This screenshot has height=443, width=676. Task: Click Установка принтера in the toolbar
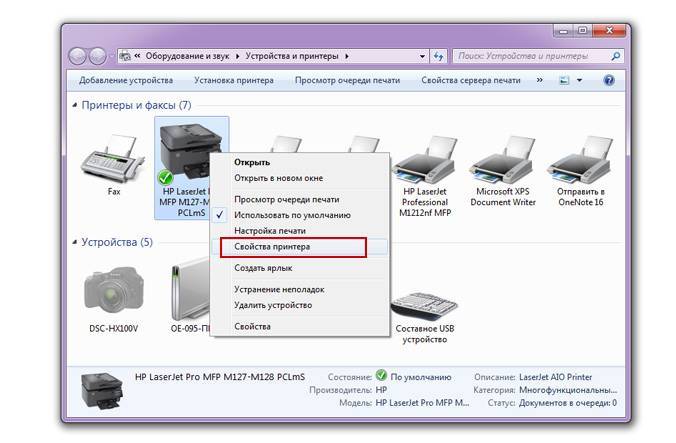pyautogui.click(x=234, y=80)
